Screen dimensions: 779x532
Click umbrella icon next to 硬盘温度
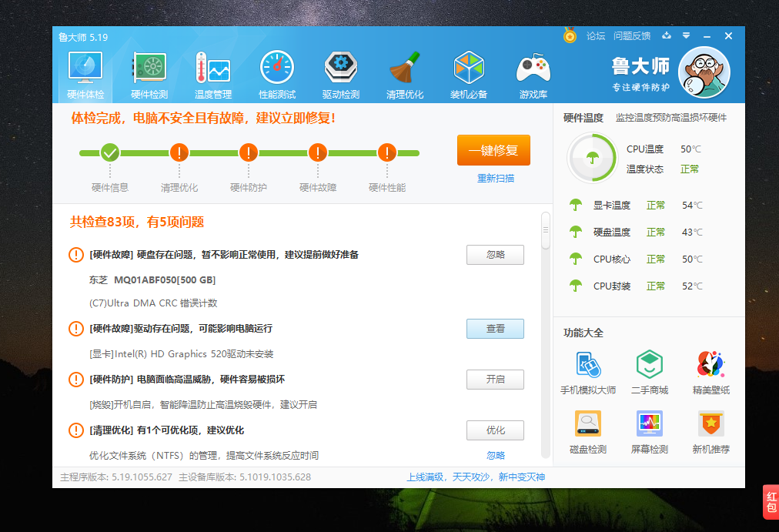575,232
